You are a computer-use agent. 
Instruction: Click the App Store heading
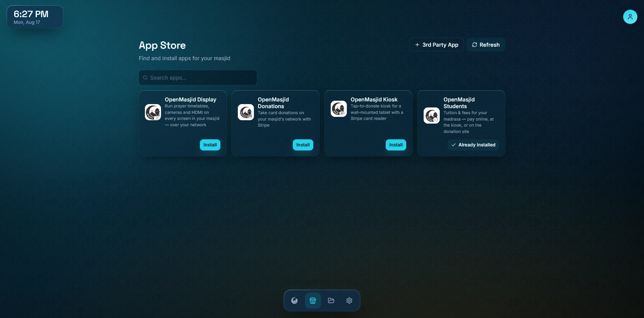[162, 45]
